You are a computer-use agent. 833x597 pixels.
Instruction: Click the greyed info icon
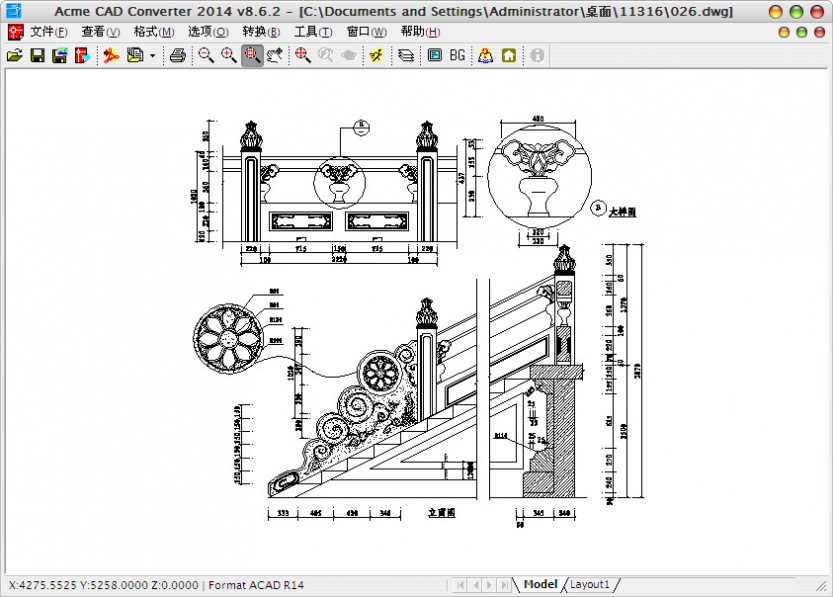(x=537, y=55)
